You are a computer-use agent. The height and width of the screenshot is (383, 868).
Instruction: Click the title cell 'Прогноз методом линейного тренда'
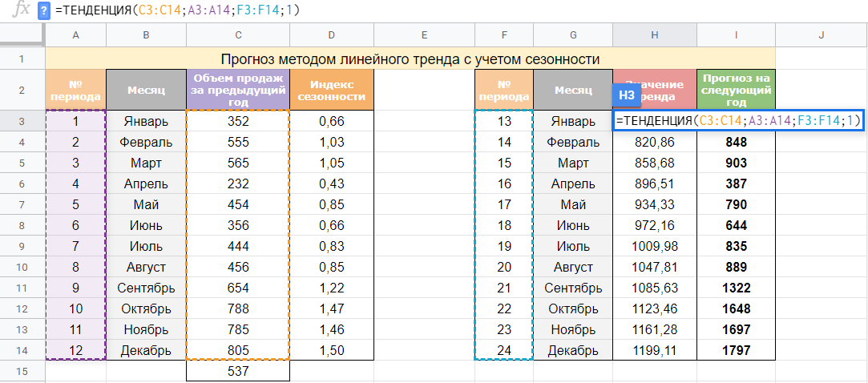410,58
